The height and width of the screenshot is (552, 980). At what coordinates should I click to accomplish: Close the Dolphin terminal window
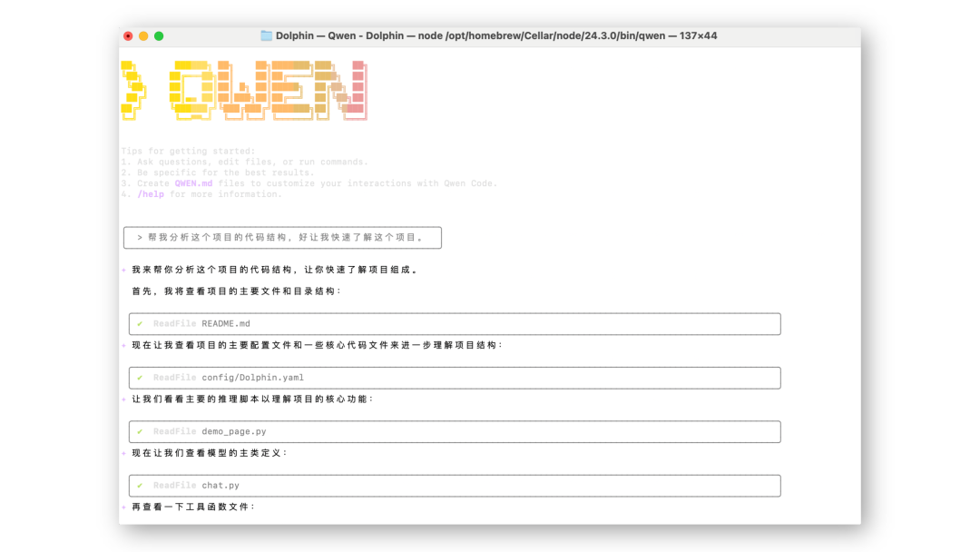[x=128, y=36]
